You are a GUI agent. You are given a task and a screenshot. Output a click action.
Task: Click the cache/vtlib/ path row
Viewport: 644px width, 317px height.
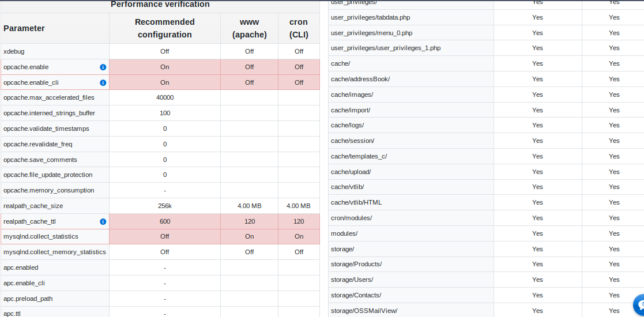pyautogui.click(x=486, y=187)
